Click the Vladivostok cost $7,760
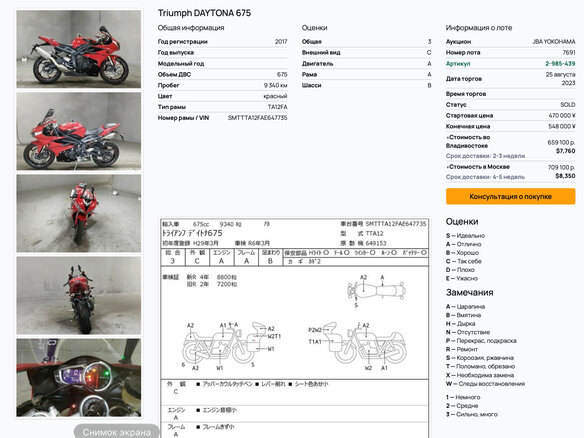The image size is (584, 438). [x=565, y=151]
